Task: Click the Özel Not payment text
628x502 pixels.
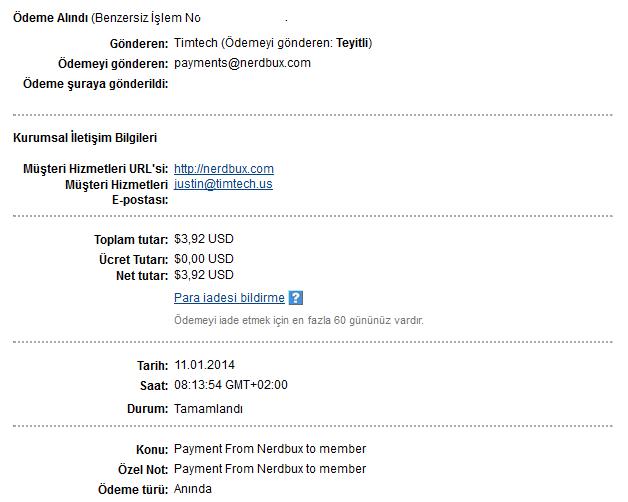Action: (x=270, y=469)
